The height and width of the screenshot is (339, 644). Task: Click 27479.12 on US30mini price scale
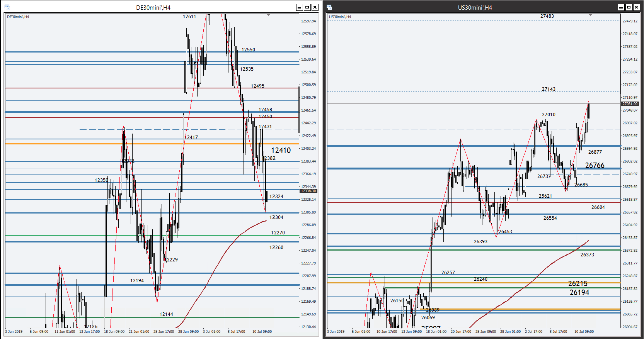(x=630, y=21)
